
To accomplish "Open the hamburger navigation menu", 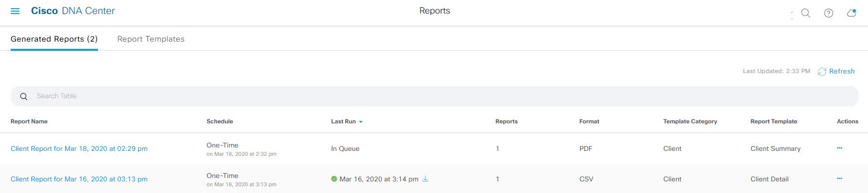I will click(15, 11).
